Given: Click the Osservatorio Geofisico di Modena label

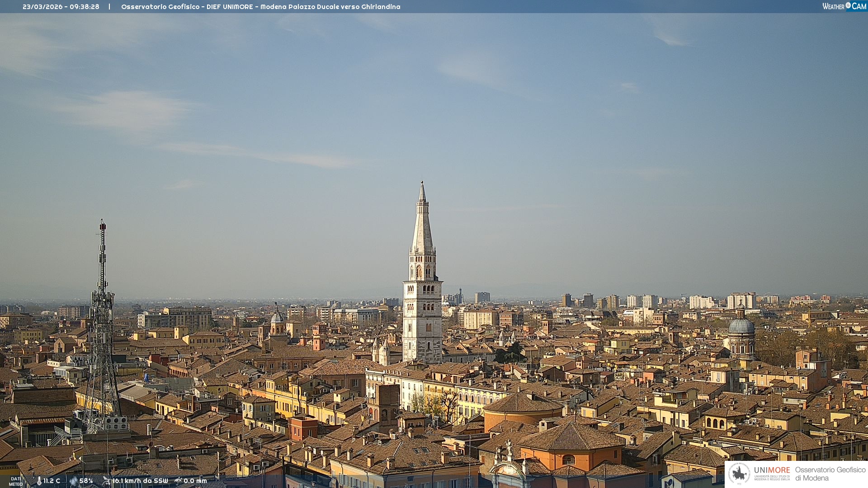Looking at the screenshot, I should tap(830, 474).
